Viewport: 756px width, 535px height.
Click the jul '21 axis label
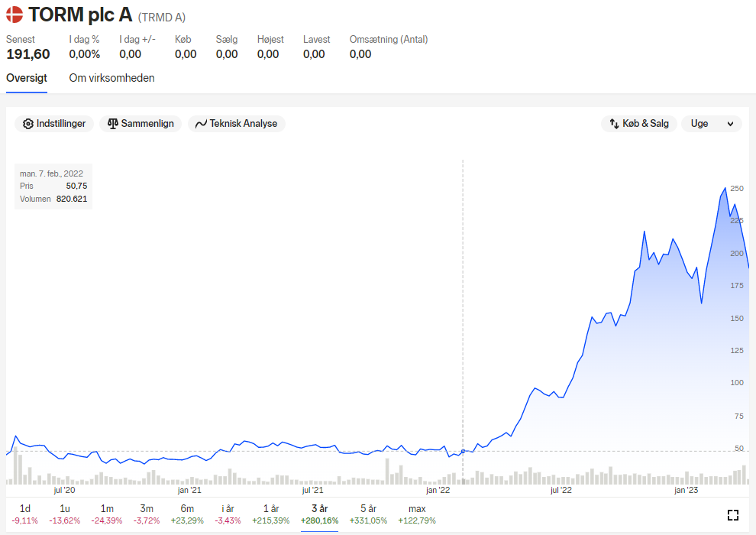pos(312,490)
